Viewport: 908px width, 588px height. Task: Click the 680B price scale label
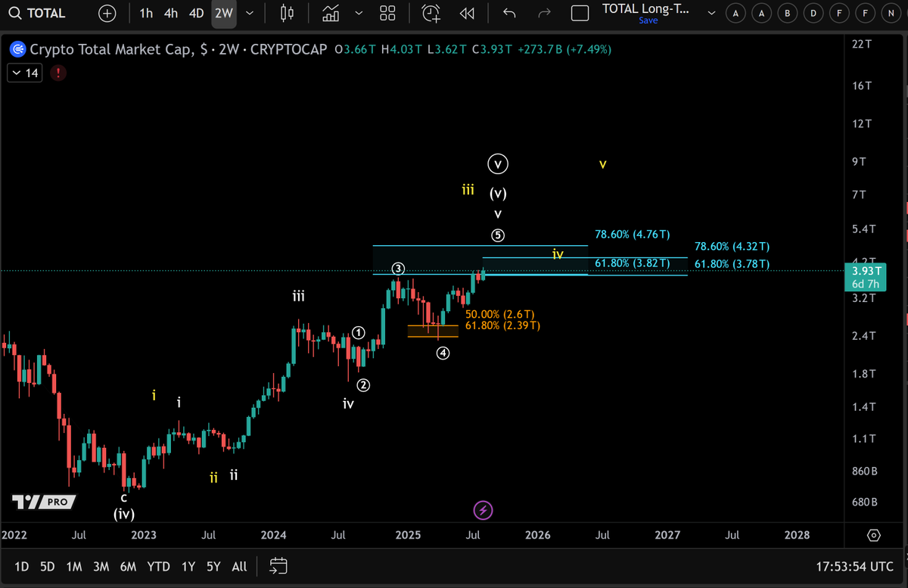pyautogui.click(x=863, y=502)
